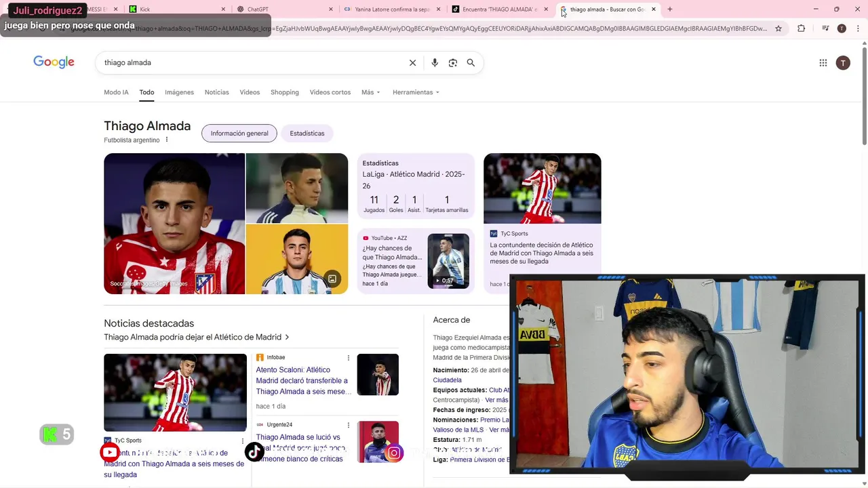Screen dimensions: 868x488
Task: Close the ChatGPT tab
Action: (331, 9)
